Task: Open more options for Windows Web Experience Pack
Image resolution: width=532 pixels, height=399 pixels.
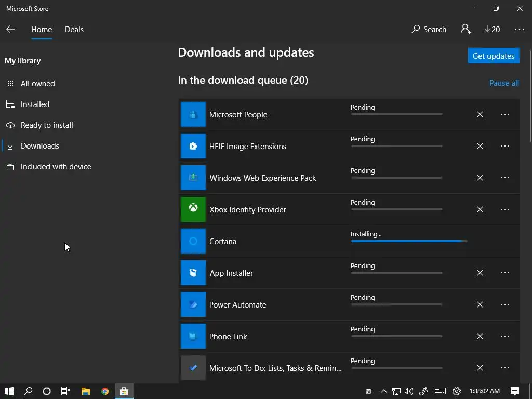Action: [x=505, y=178]
